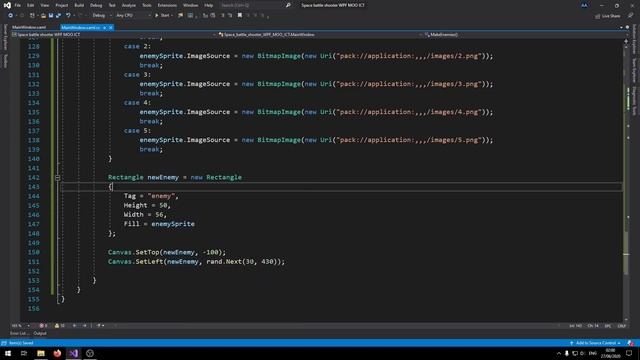Image resolution: width=640 pixels, height=360 pixels.
Task: Click the errors count indicator
Action: pyautogui.click(x=43, y=326)
